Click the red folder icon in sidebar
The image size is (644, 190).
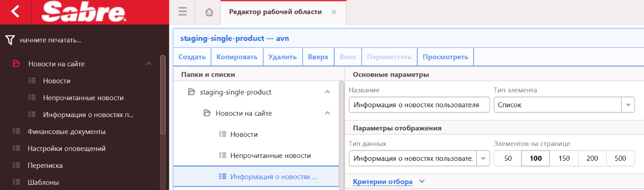16,64
